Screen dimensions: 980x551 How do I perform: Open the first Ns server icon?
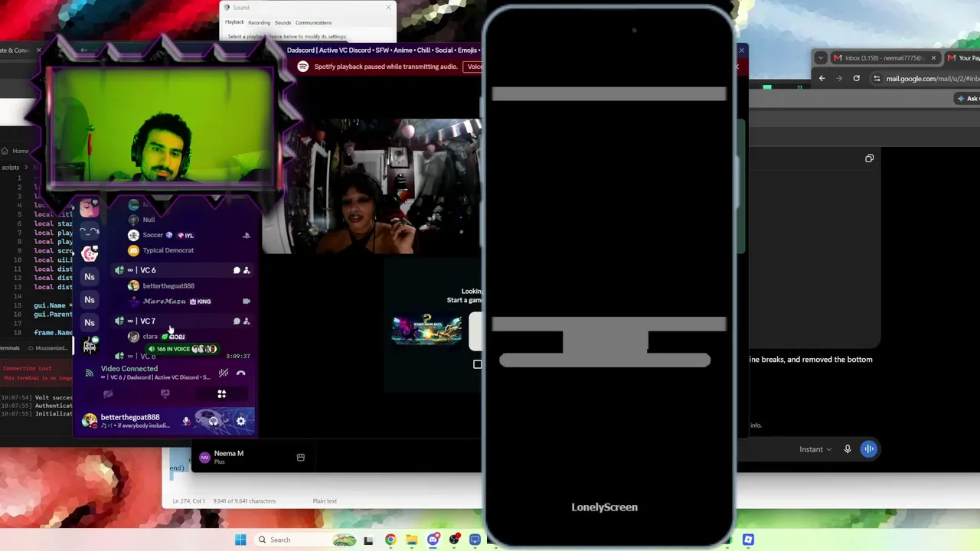pos(90,277)
